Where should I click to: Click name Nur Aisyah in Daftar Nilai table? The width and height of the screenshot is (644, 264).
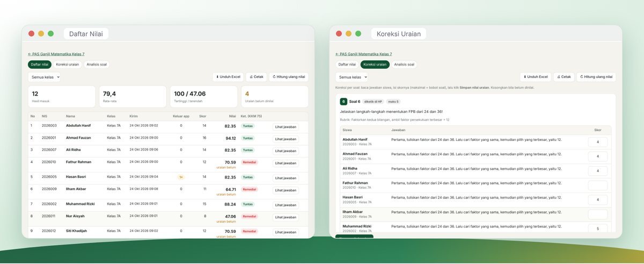coord(75,216)
